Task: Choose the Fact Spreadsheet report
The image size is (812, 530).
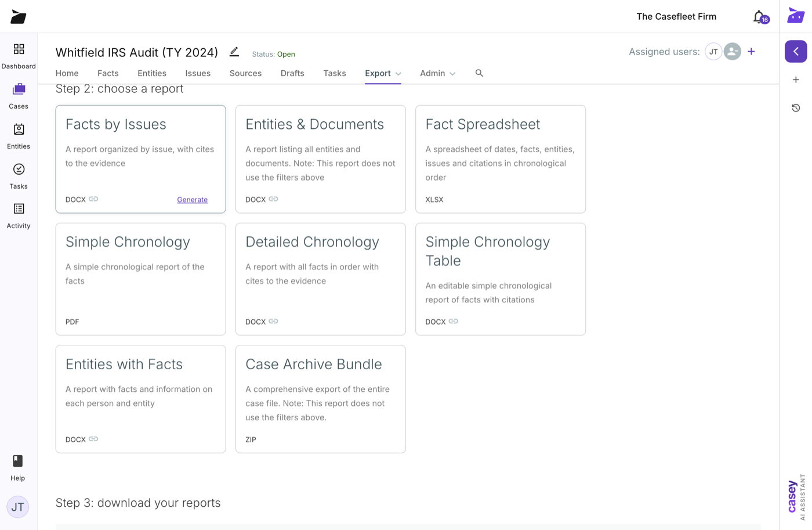Action: [x=501, y=159]
